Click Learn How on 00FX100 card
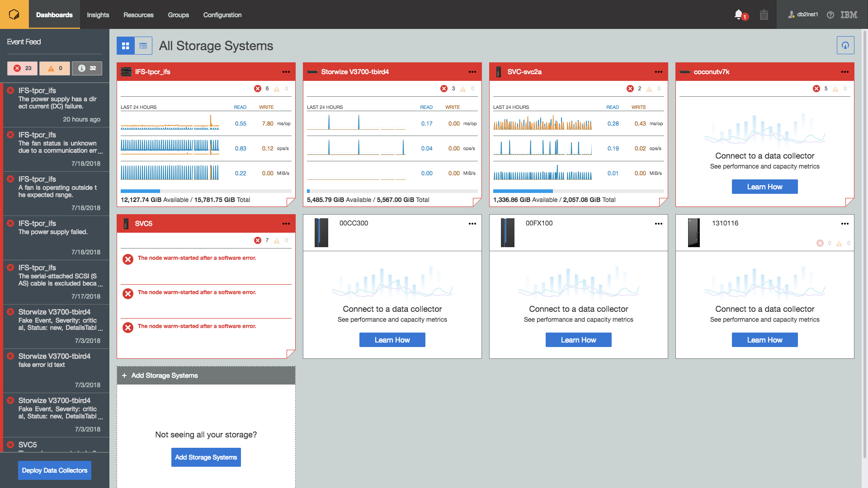This screenshot has height=488, width=868. (578, 340)
